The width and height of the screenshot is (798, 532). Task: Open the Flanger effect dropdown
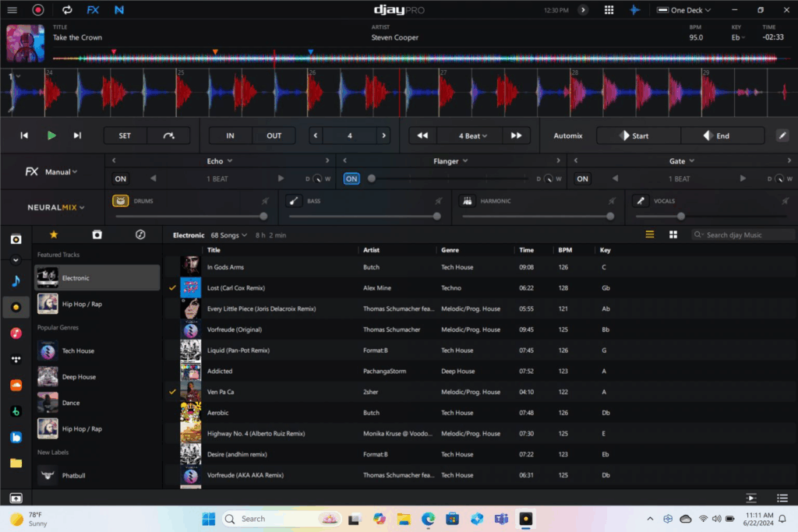(450, 160)
